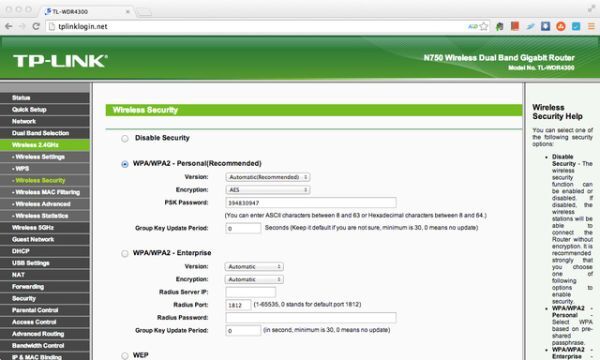Image resolution: width=600 pixels, height=360 pixels.
Task: Open the orange round extension icon
Action: click(561, 26)
